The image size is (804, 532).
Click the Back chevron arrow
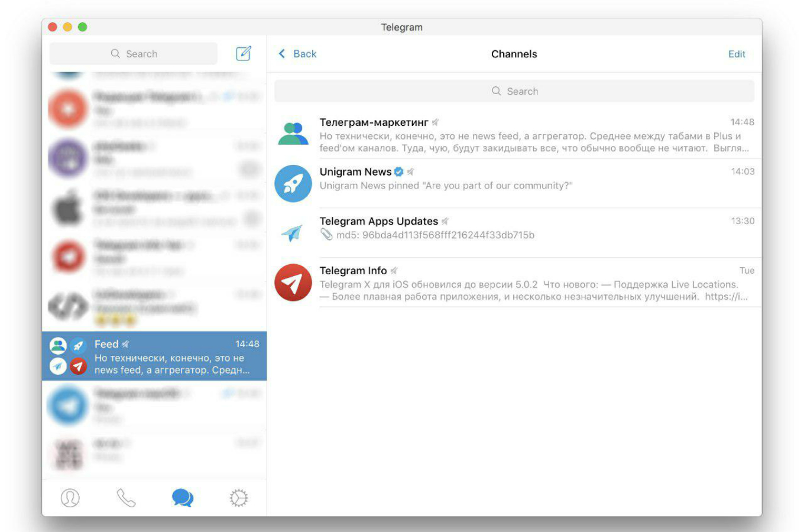coord(282,54)
